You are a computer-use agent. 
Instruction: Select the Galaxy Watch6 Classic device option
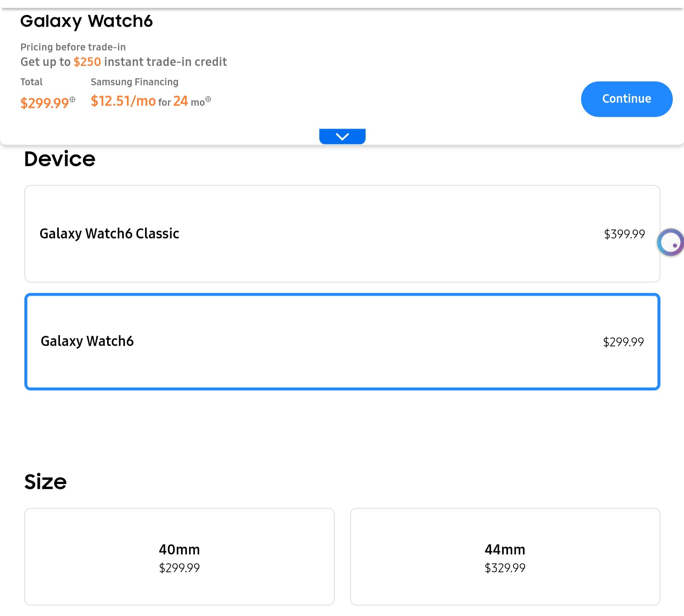coord(342,234)
